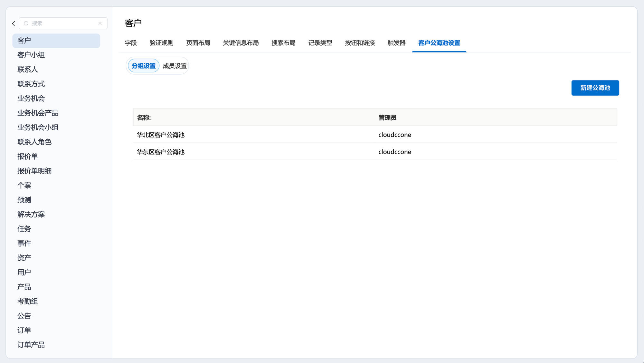Open the 触发器 tab
This screenshot has width=644, height=363.
click(x=396, y=43)
